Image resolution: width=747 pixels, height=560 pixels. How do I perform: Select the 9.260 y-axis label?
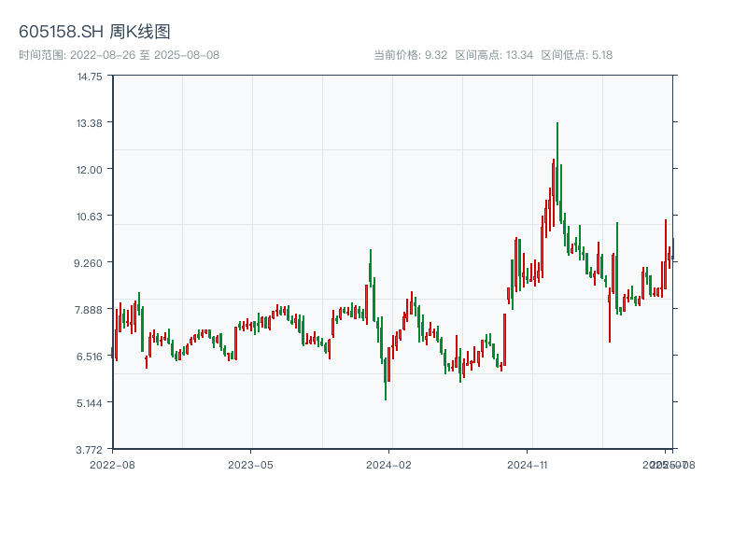[90, 263]
